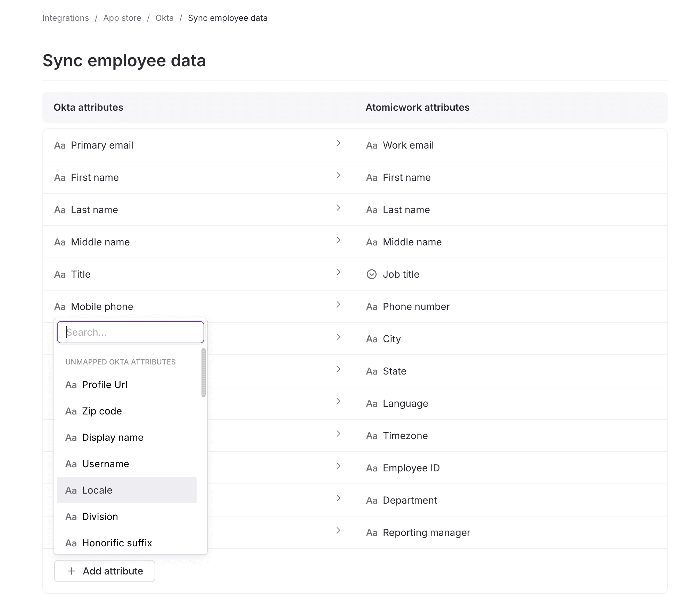Click the Integrations breadcrumb link
The height and width of the screenshot is (613, 700).
(x=66, y=18)
